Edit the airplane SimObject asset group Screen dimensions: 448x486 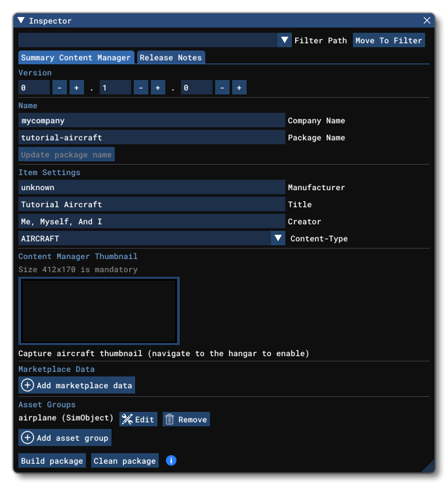[x=138, y=419]
